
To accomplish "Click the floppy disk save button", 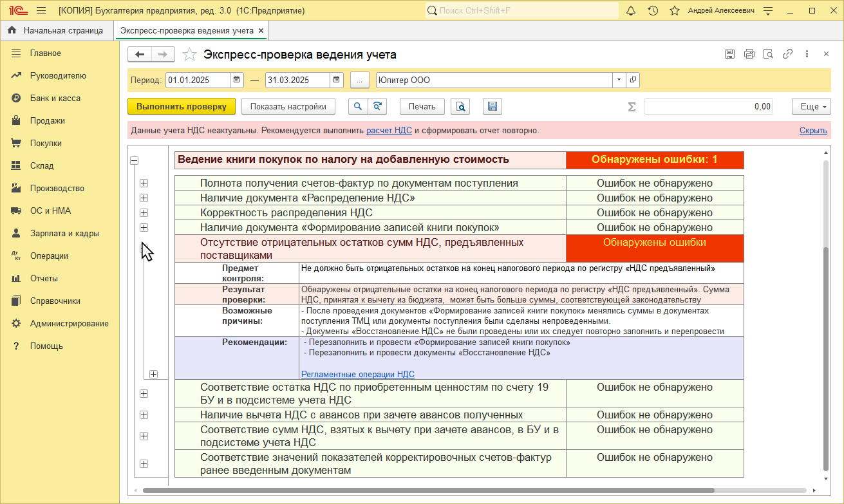I will coord(492,107).
